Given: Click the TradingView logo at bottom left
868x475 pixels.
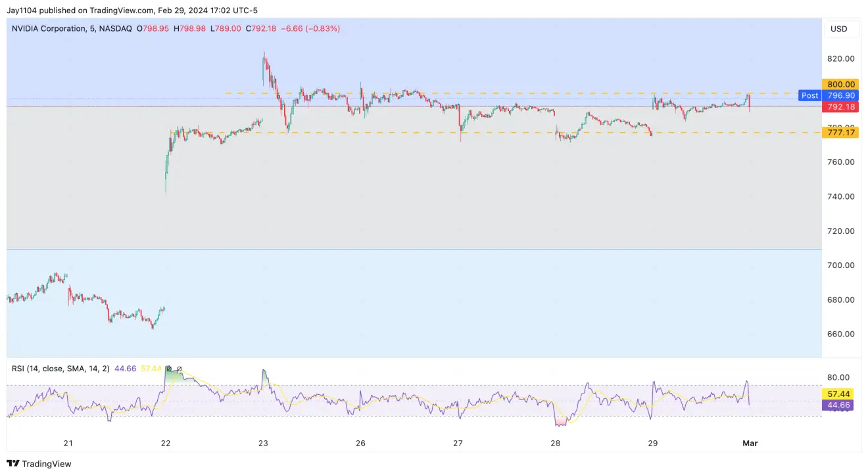Looking at the screenshot, I should [39, 464].
